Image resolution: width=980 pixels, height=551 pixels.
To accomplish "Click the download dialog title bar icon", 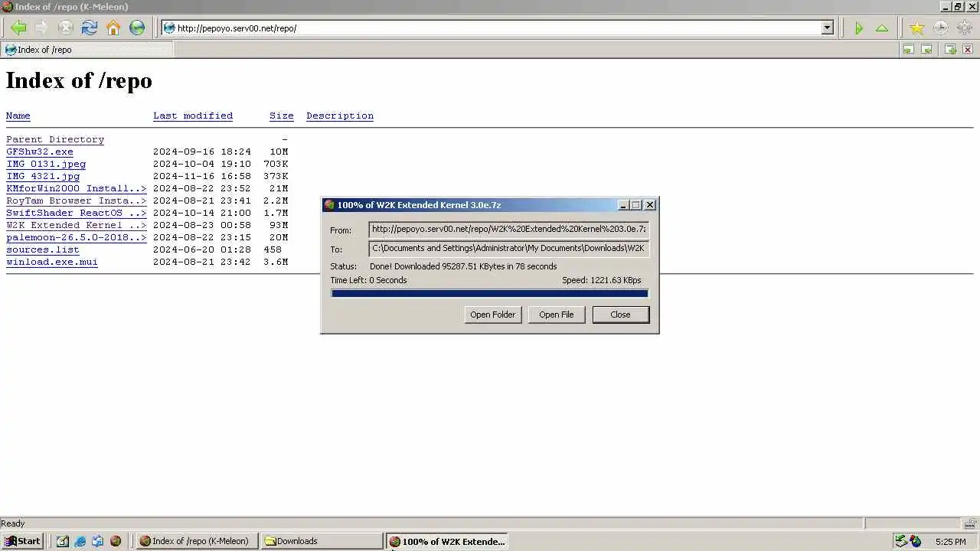I will [329, 205].
